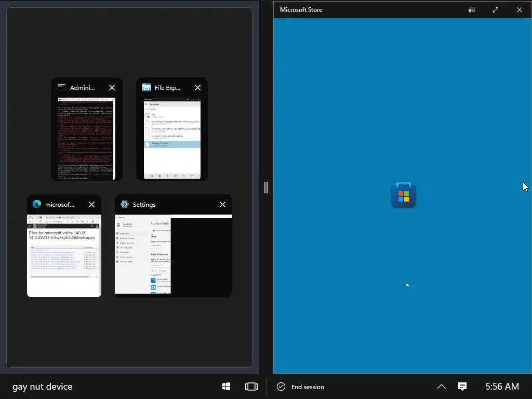532x399 pixels.
Task: Close the Microsoft Store window
Action: 519,10
